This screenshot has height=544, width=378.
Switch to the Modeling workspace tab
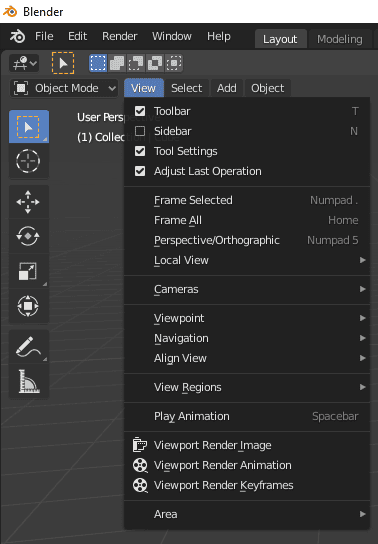(x=340, y=39)
